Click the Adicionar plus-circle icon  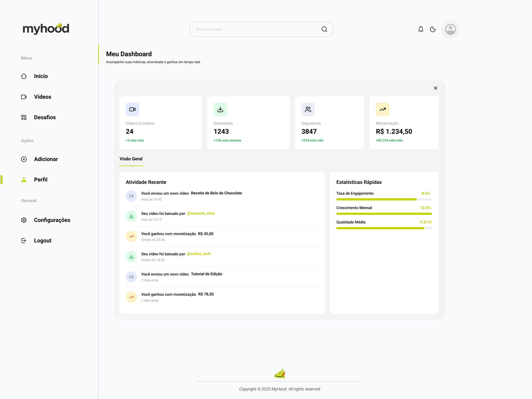pyautogui.click(x=24, y=159)
